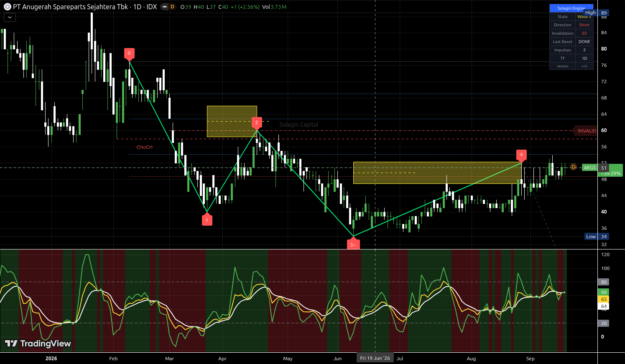Click the +1 (+2.56%) change value
Screen dimensions: 625x364
click(x=245, y=7)
